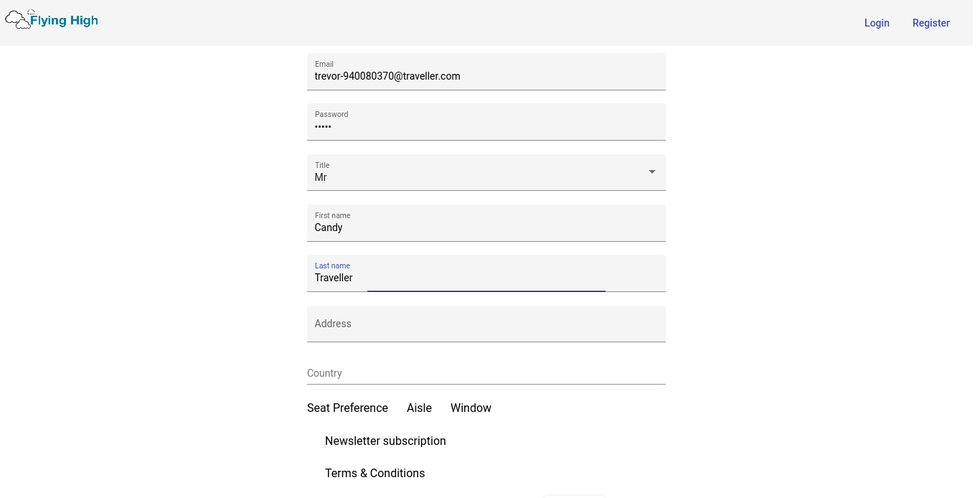Click the cloud logo icon

point(18,20)
